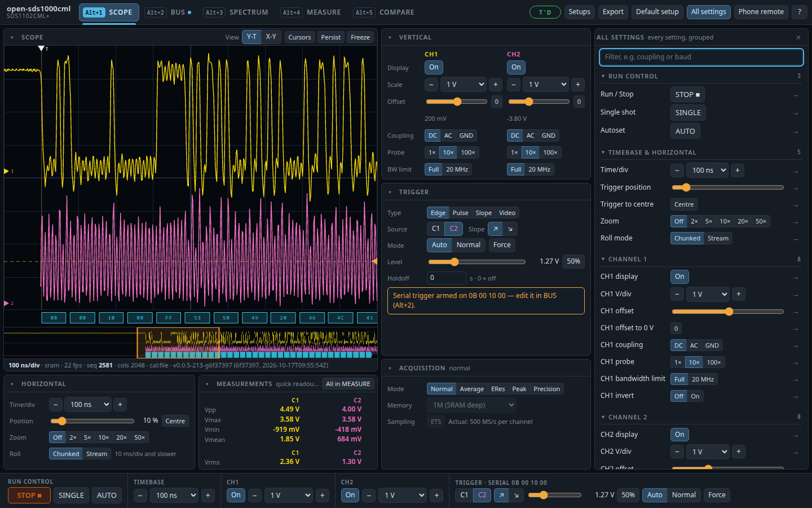
Task: Close the All Settings panel
Action: (798, 37)
